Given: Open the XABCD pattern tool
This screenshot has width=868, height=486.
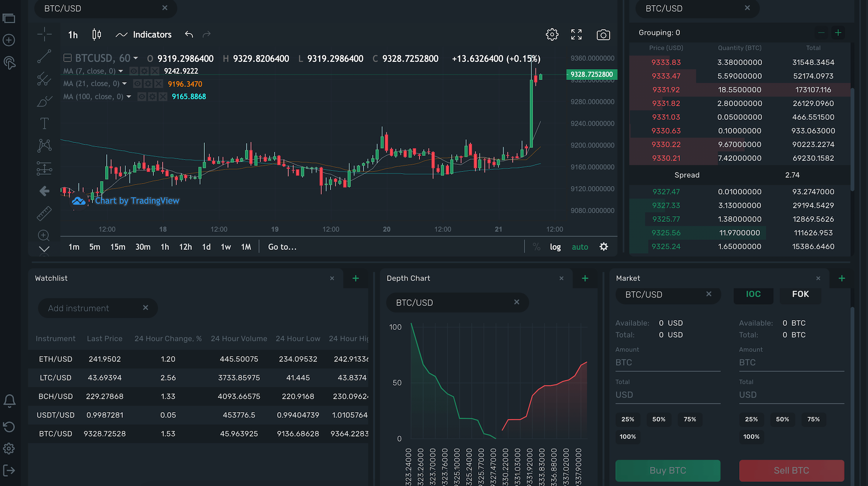Looking at the screenshot, I should 44,146.
